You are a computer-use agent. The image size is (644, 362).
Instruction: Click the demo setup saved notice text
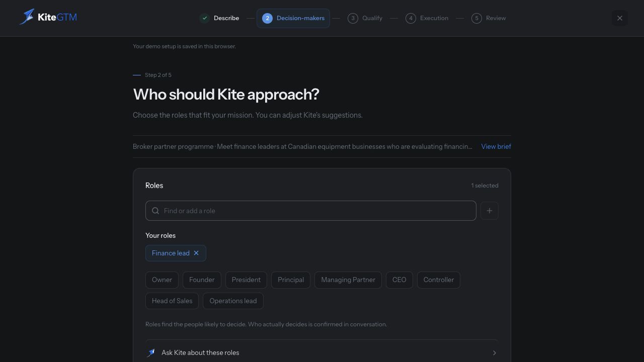pos(184,46)
